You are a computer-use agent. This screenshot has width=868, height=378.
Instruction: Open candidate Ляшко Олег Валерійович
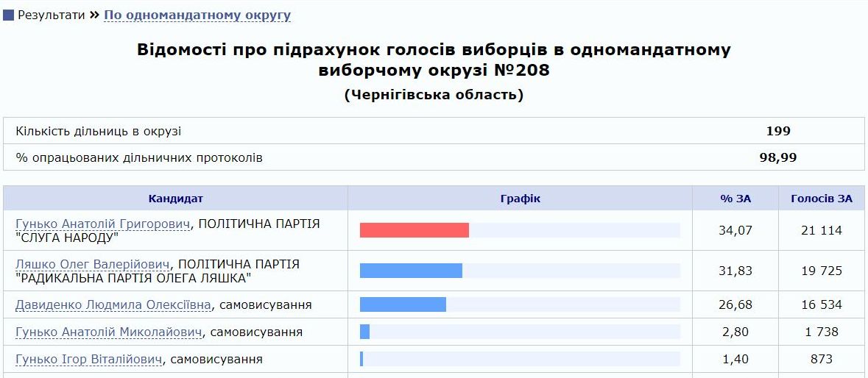[x=93, y=264]
